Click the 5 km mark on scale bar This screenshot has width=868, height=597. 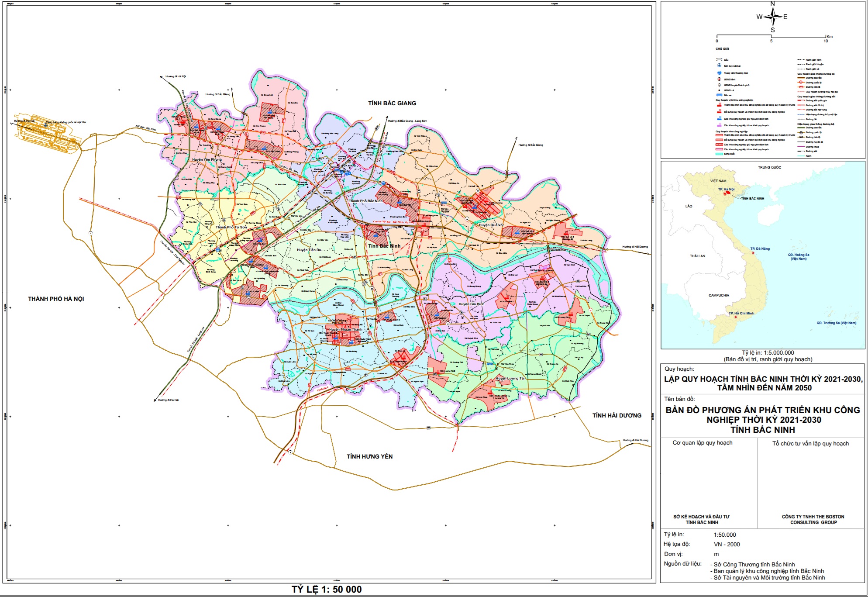click(x=771, y=36)
